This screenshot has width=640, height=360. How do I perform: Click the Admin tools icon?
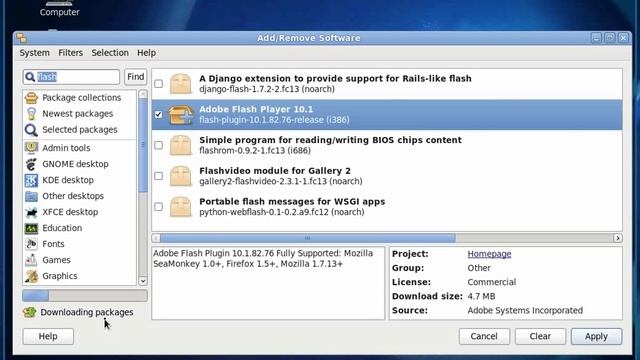click(31, 148)
